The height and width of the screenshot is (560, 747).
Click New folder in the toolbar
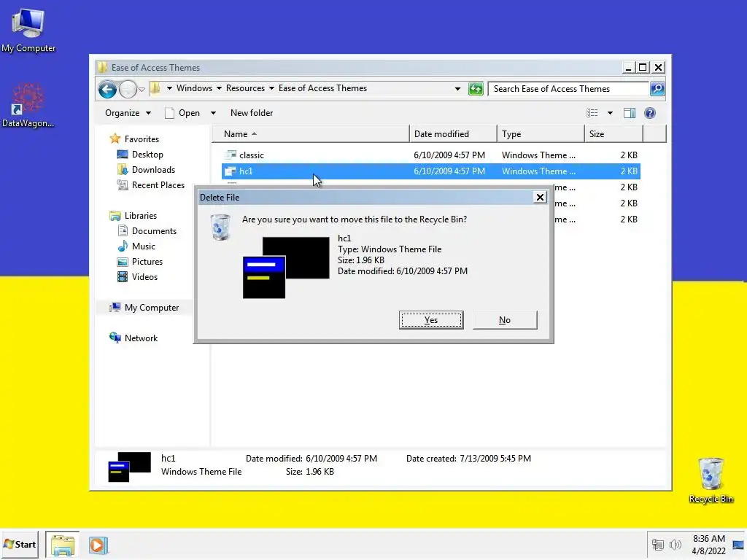pyautogui.click(x=252, y=113)
